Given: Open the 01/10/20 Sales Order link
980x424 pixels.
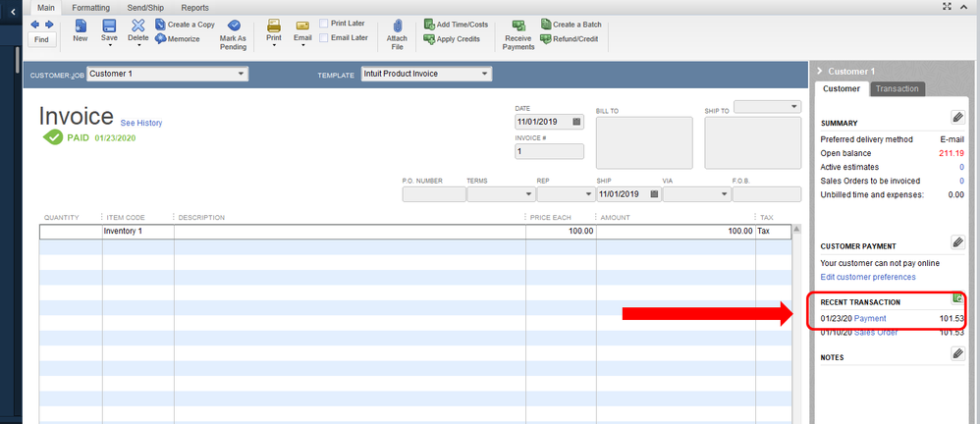Looking at the screenshot, I should click(x=876, y=333).
